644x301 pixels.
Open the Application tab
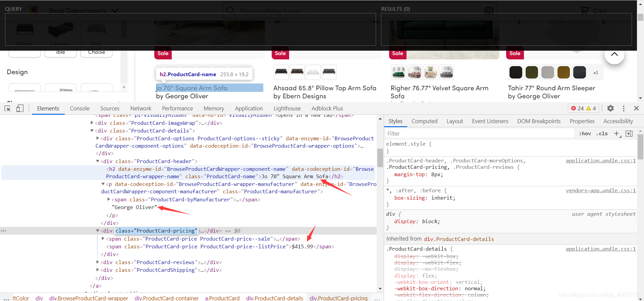[x=249, y=108]
